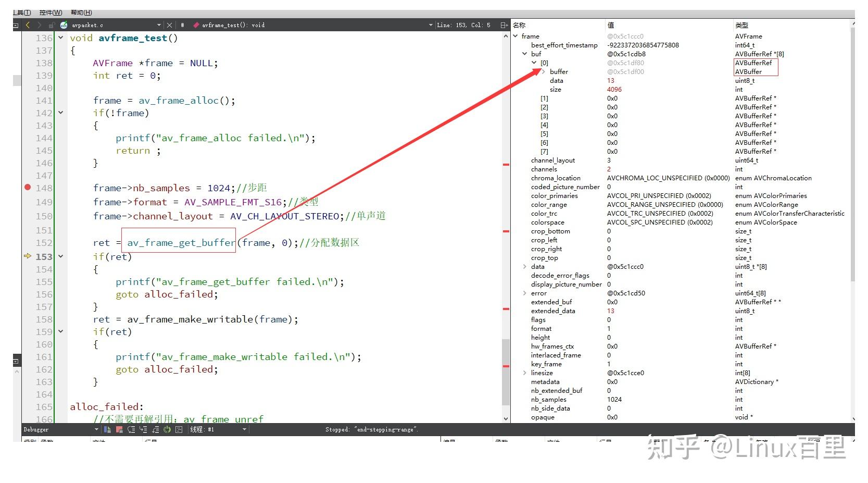The image size is (868, 483).
Task: Click the # preprocessor button in editor toolbar
Action: click(182, 25)
